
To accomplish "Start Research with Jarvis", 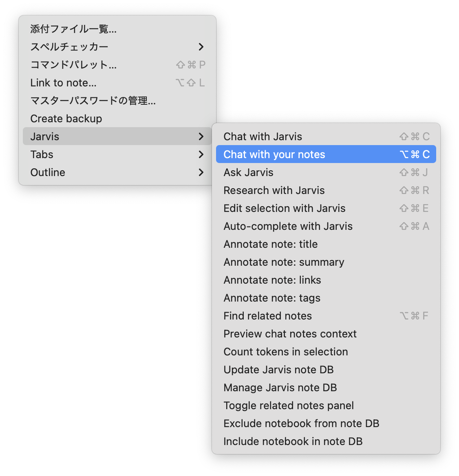I will pyautogui.click(x=274, y=190).
